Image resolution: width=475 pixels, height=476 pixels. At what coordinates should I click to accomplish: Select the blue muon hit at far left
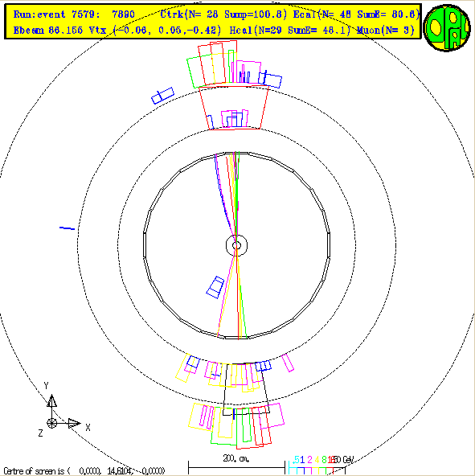click(x=67, y=228)
